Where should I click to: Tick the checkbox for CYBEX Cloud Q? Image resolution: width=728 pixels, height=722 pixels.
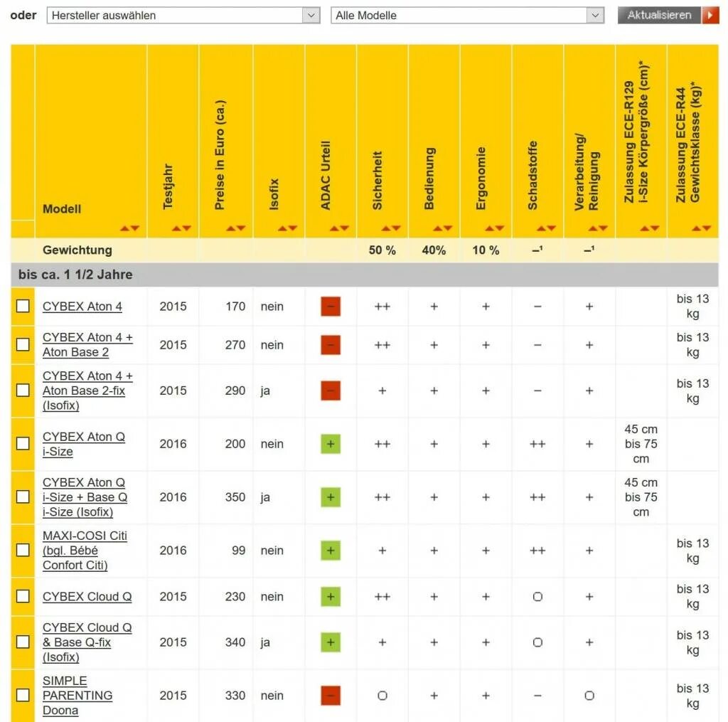(23, 596)
